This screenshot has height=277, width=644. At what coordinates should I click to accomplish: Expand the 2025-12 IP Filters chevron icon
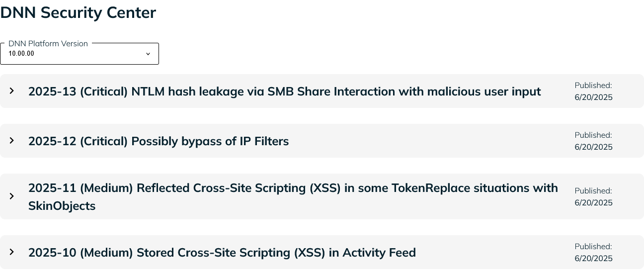12,141
